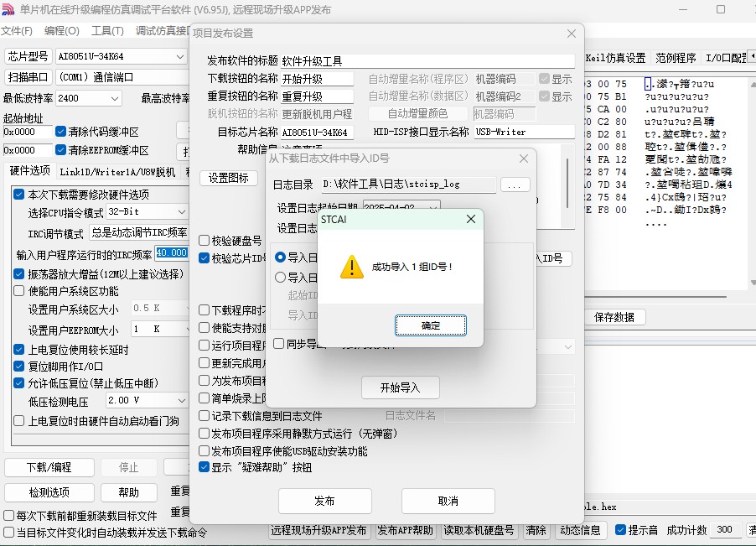Open the 编程(O) menu
Image resolution: width=756 pixels, height=546 pixels.
pos(62,31)
